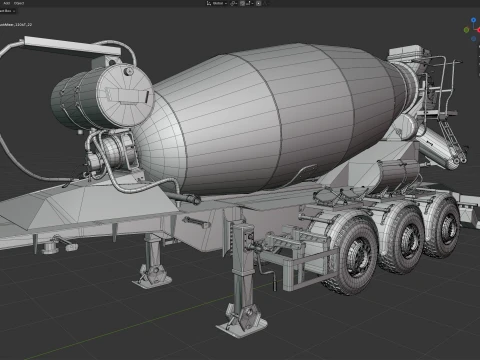Click the green Y axis on navigation gizmo
Viewport: 480px width, 360px height.
(x=466, y=30)
